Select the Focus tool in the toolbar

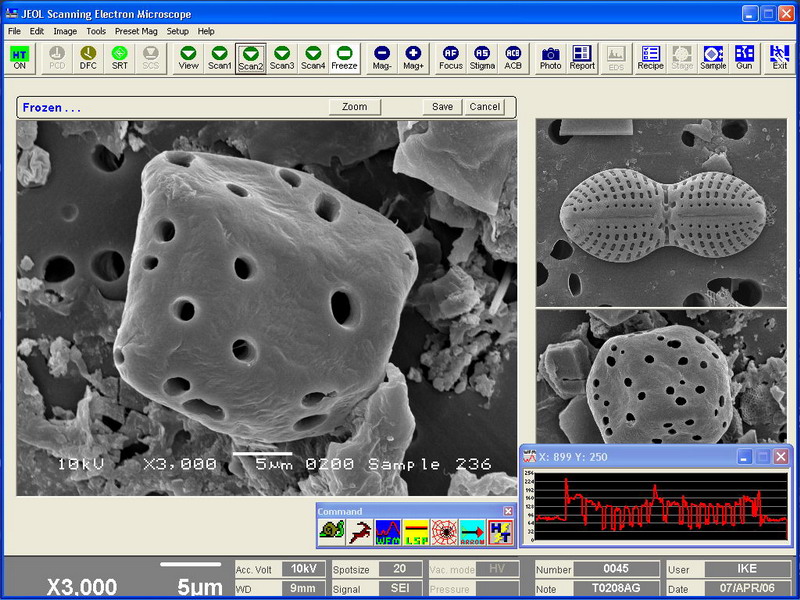[x=451, y=57]
